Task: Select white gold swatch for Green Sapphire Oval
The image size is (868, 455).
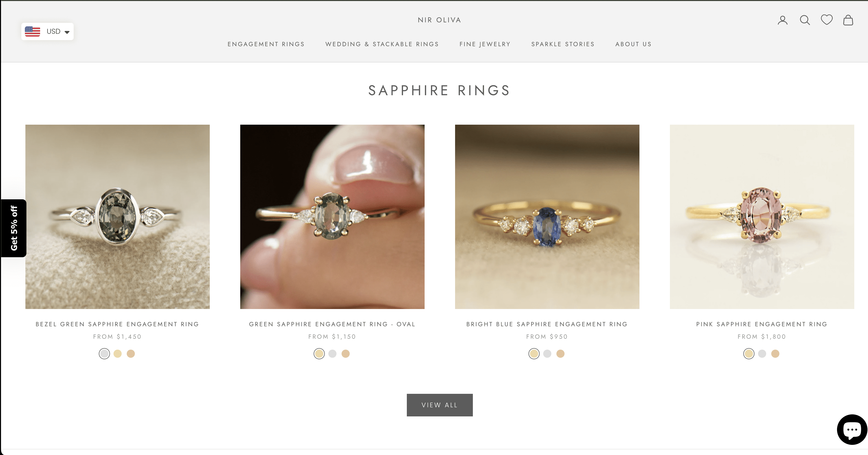Action: (332, 354)
